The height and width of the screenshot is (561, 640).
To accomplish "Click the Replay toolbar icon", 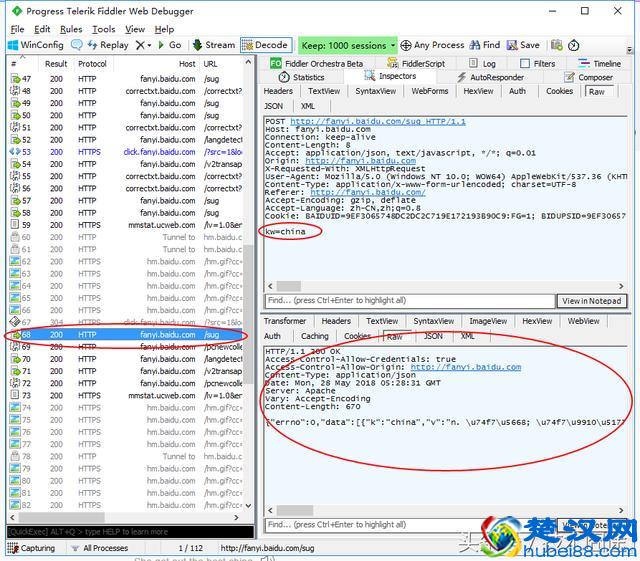I will click(x=105, y=45).
